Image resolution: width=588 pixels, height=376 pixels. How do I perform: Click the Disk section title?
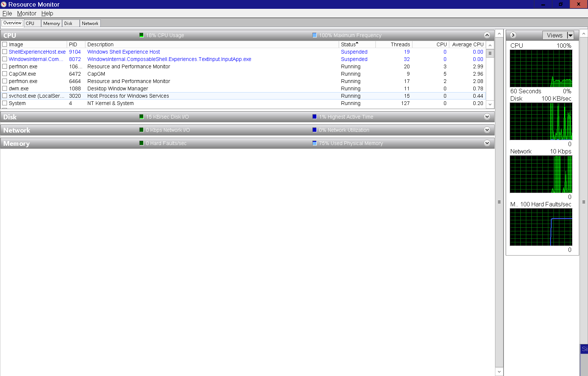point(10,117)
